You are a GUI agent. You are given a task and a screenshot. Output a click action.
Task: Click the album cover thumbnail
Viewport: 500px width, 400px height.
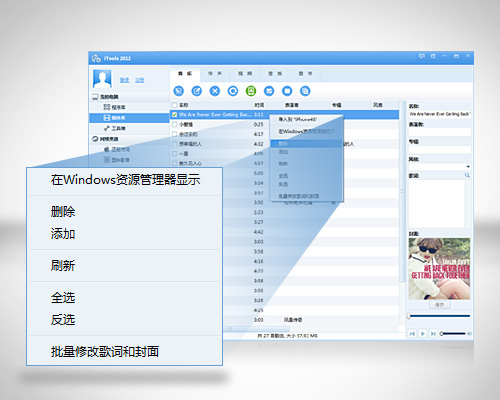tap(439, 268)
